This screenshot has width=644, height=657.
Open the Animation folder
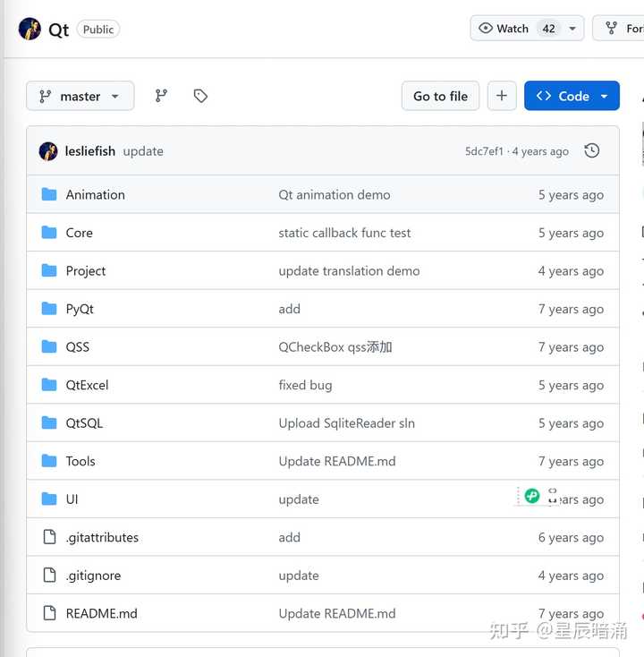pyautogui.click(x=96, y=194)
